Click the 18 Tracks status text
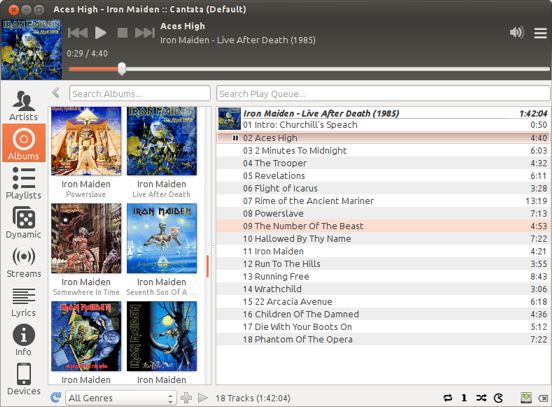Image resolution: width=552 pixels, height=407 pixels. (x=253, y=398)
